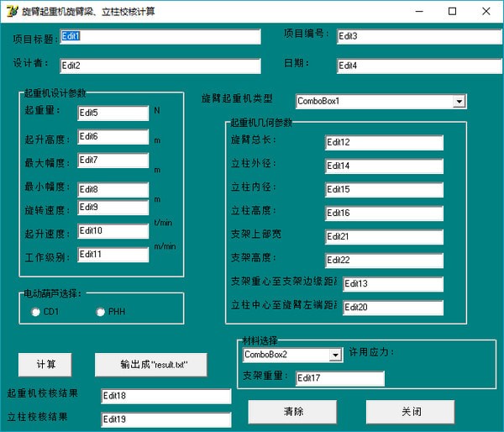Viewport: 504px width, 432px height.
Task: Click the 许用应力 label
Action: tap(371, 352)
